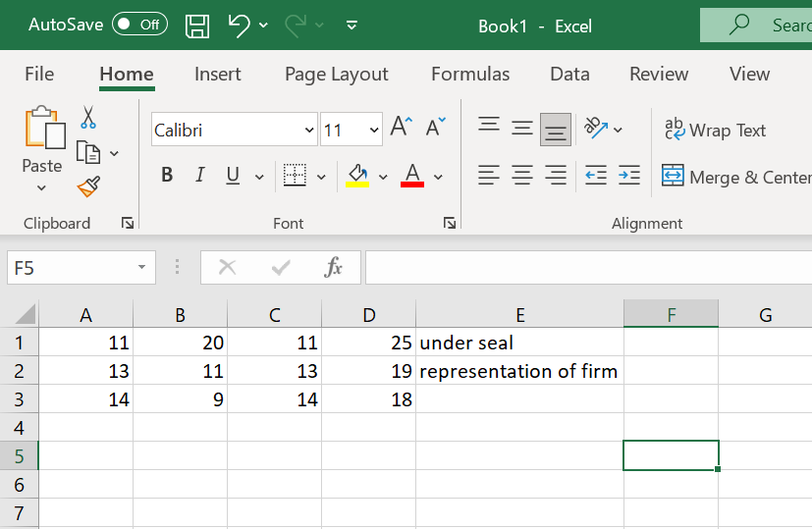Viewport: 812px width, 529px height.
Task: Click Decrease Indent icon
Action: [596, 176]
